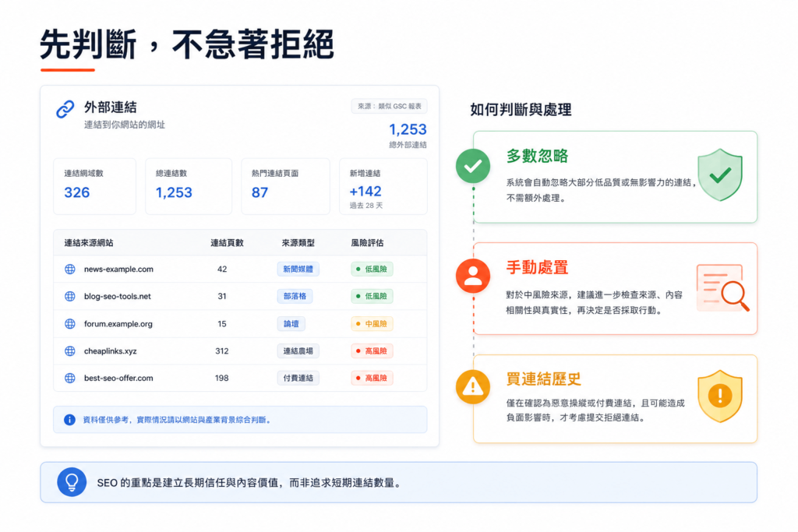The width and height of the screenshot is (798, 532).
Task: Click the globe icon for forum.example.org
Action: pos(69,323)
